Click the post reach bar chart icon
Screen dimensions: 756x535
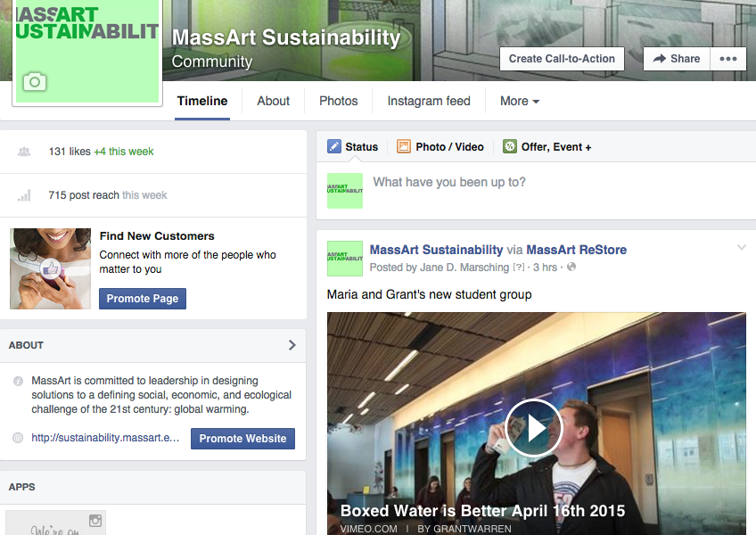point(24,195)
